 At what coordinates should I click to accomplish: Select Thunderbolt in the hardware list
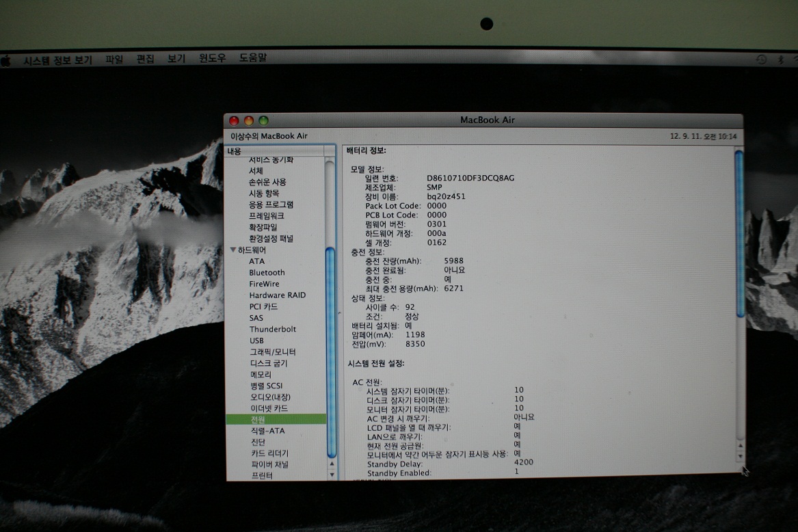(272, 329)
